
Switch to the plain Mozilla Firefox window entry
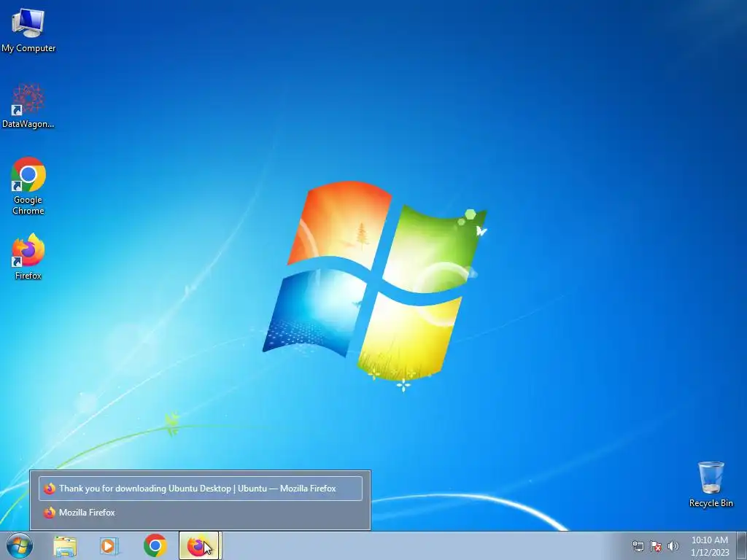tap(201, 513)
